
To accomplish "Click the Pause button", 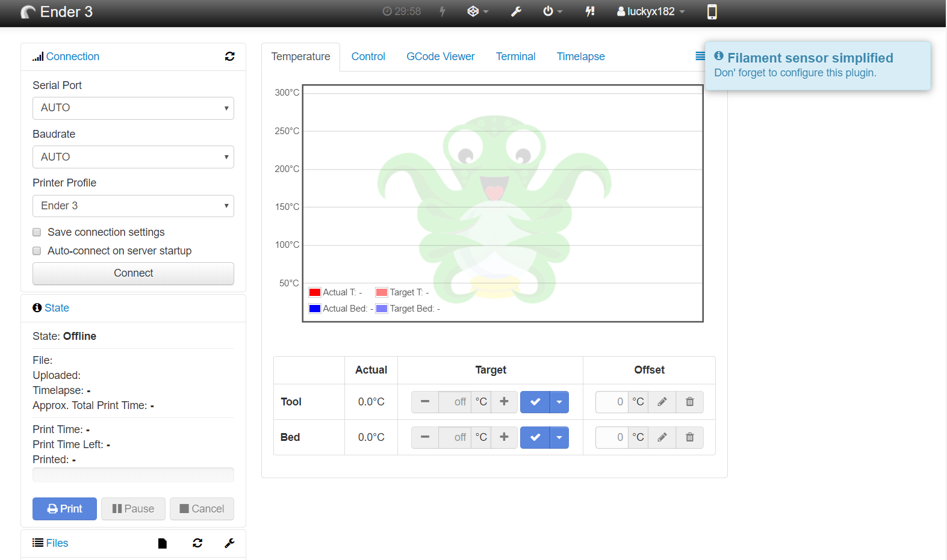I will point(133,509).
